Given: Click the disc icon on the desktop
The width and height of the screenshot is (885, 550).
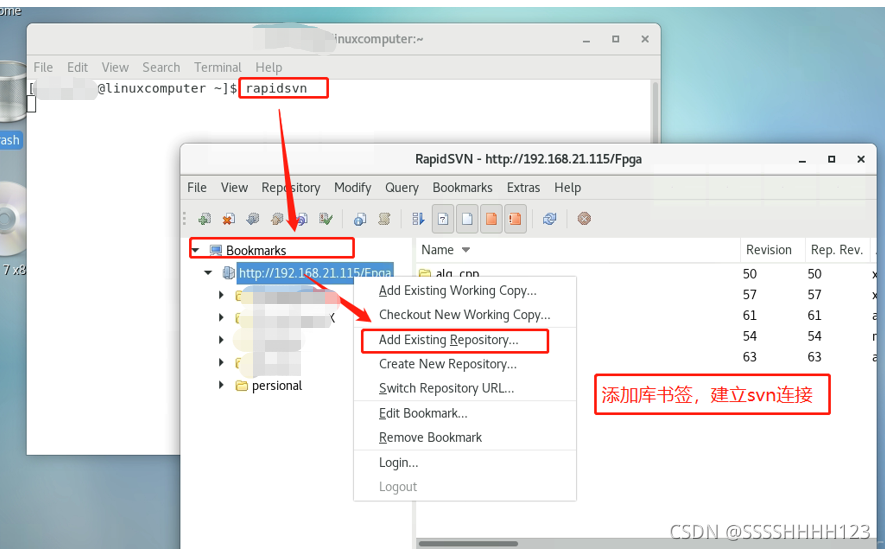Looking at the screenshot, I should tap(11, 219).
